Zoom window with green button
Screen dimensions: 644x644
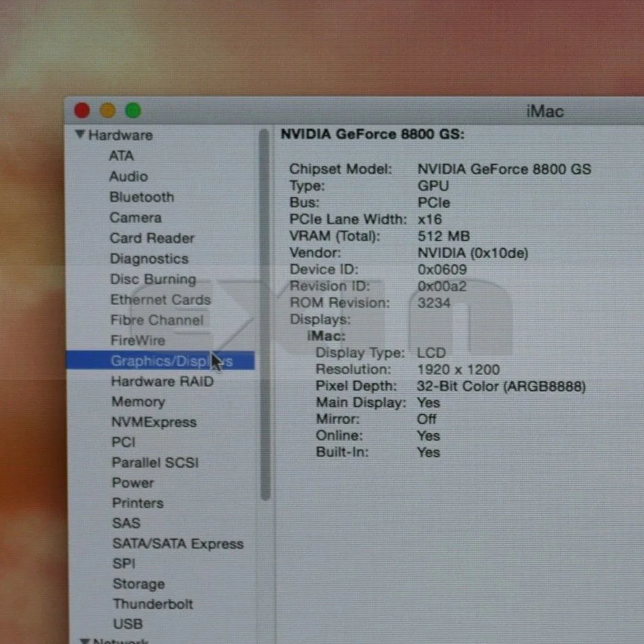133,110
